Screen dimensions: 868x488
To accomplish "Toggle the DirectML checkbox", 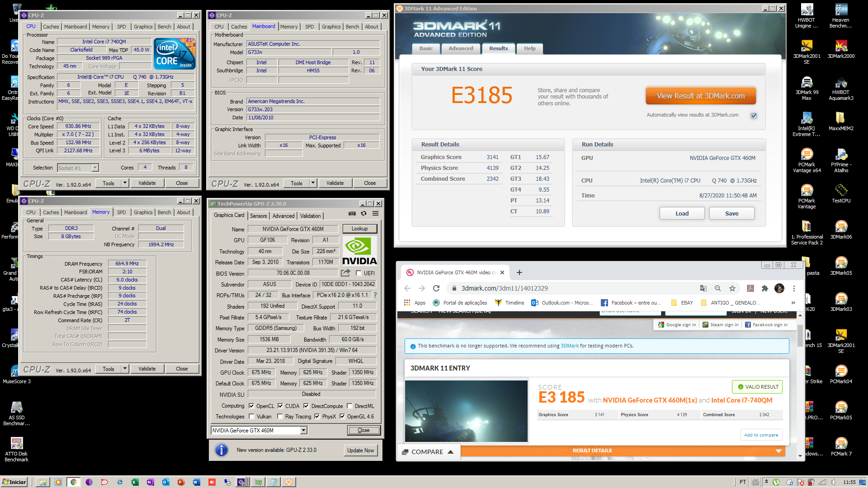I will pyautogui.click(x=349, y=406).
